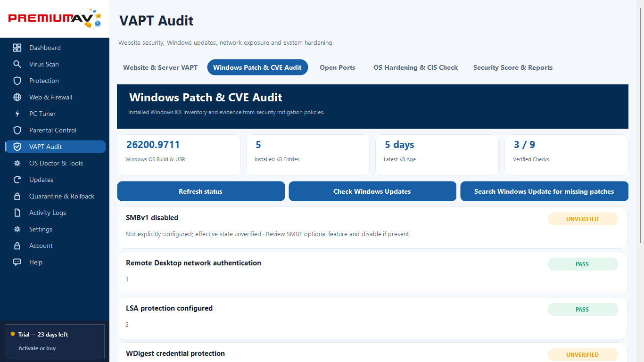Click Check Windows Updates button
This screenshot has height=362, width=644.
click(x=372, y=191)
